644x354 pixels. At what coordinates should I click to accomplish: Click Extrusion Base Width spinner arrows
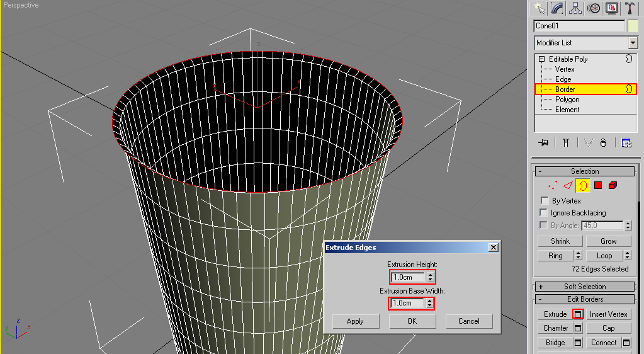[429, 303]
